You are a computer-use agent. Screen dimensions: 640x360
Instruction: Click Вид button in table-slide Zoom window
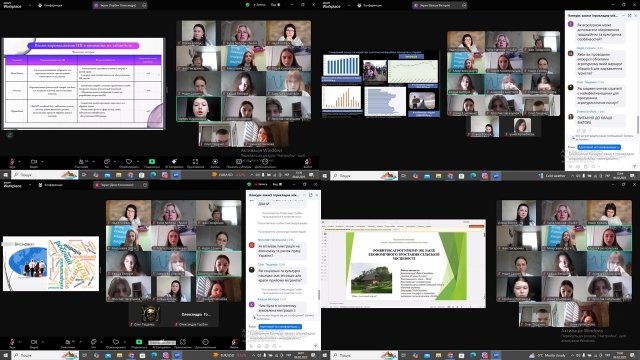276,5
